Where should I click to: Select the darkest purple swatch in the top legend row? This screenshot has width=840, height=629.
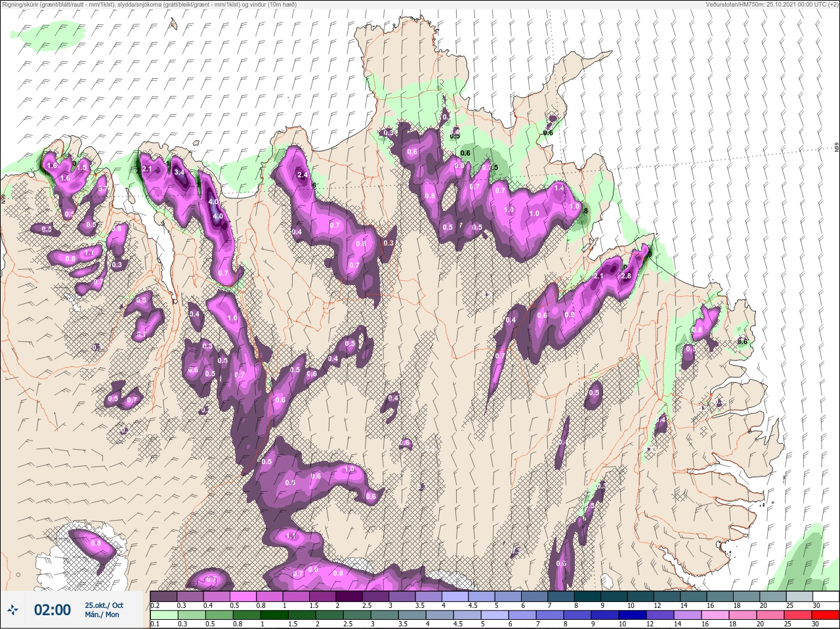click(349, 596)
